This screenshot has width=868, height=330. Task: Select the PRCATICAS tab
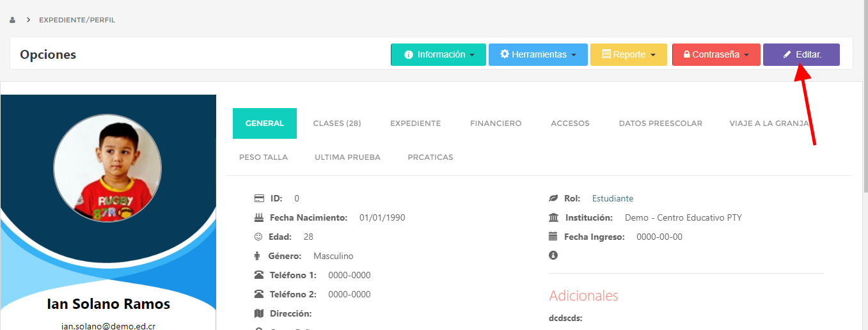430,157
